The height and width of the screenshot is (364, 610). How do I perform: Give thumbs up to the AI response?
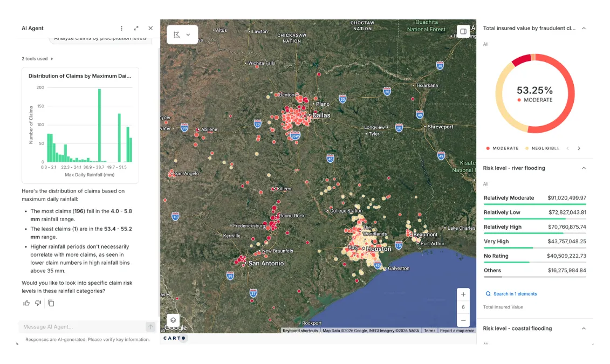26,303
